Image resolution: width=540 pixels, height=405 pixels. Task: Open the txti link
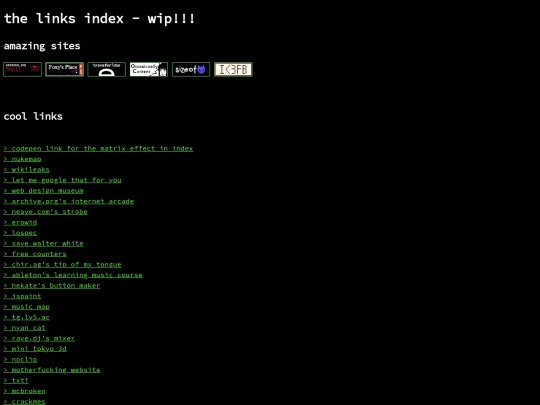(x=16, y=381)
